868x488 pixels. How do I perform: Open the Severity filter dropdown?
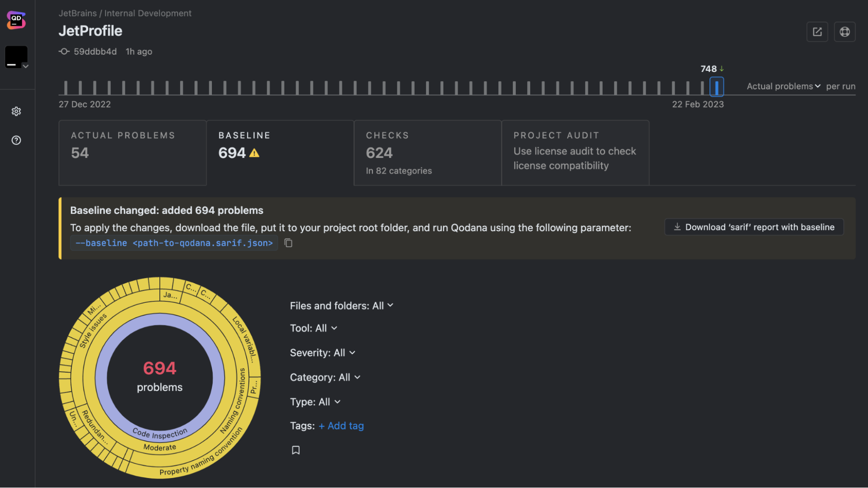(323, 353)
